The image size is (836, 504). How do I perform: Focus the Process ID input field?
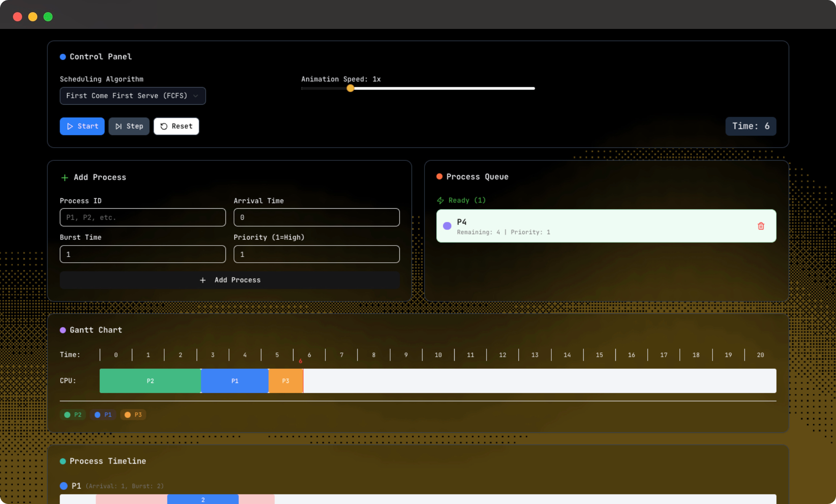coord(143,217)
